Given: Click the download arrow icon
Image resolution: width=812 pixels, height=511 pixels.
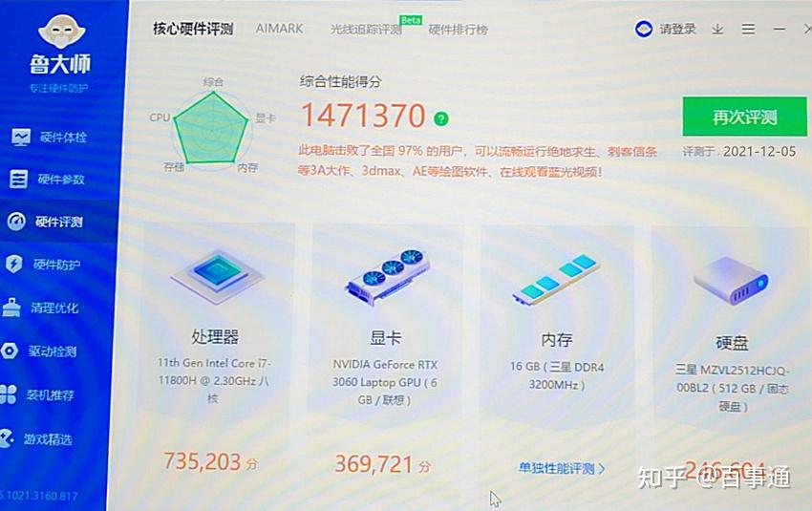Looking at the screenshot, I should pyautogui.click(x=717, y=29).
